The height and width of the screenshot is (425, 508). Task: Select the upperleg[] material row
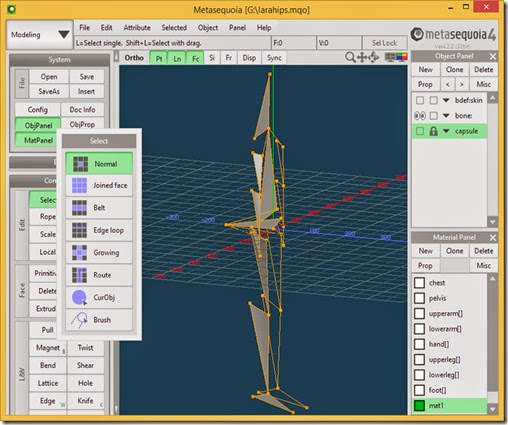[450, 359]
